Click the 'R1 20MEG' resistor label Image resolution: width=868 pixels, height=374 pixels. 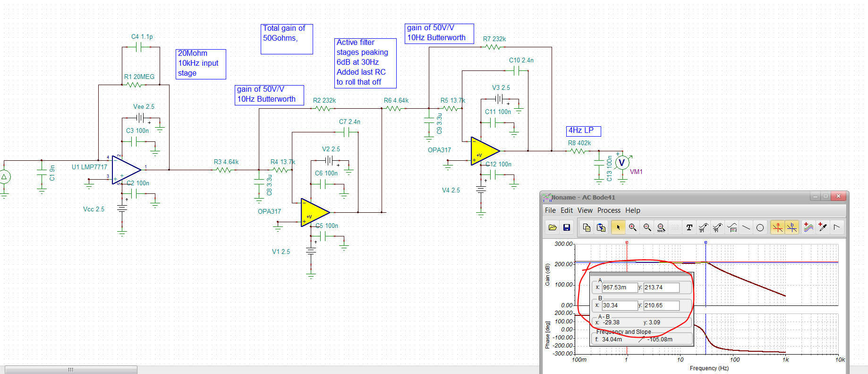pyautogui.click(x=139, y=77)
